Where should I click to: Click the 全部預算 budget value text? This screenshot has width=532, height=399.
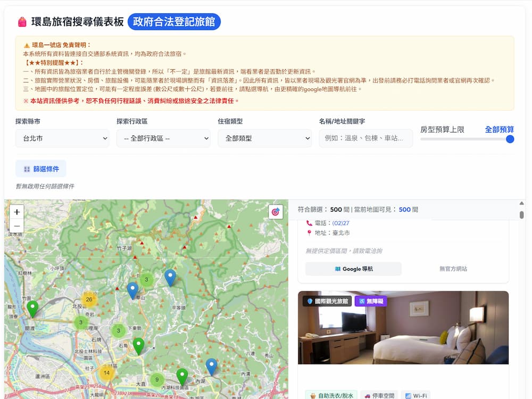coord(499,129)
